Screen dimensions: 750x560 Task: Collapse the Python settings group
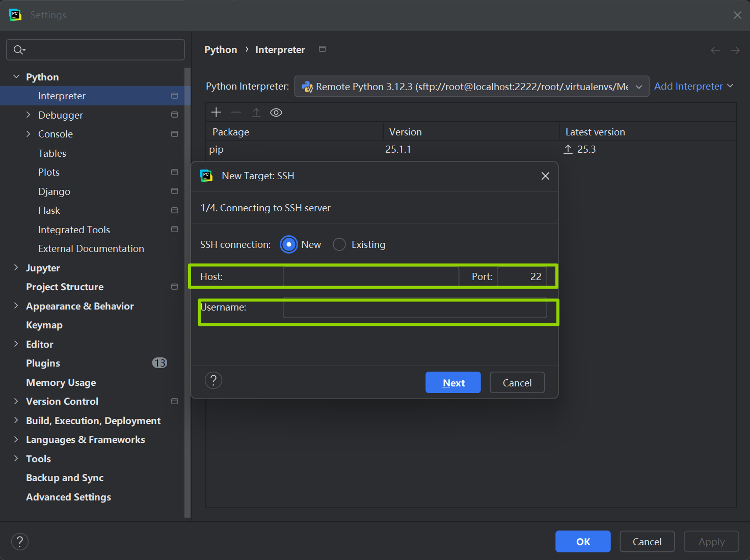point(16,76)
